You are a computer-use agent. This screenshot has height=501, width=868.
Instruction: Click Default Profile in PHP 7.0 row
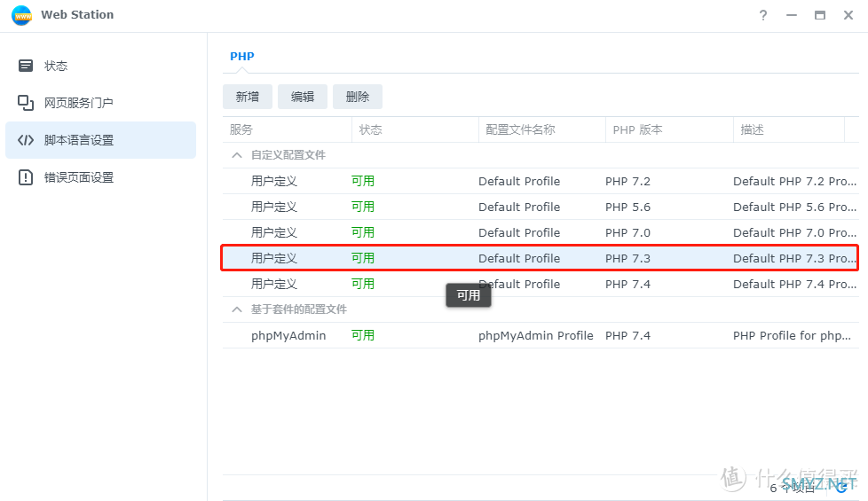click(519, 233)
